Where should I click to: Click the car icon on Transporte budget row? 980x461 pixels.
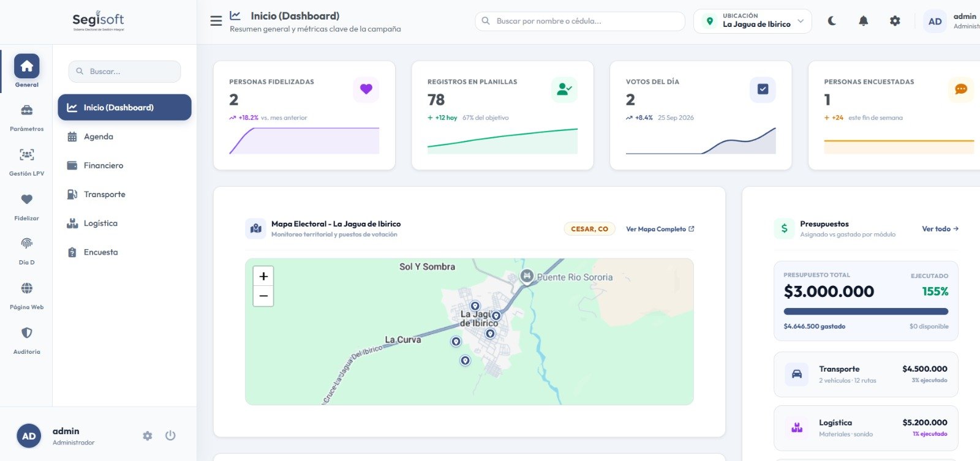(797, 374)
